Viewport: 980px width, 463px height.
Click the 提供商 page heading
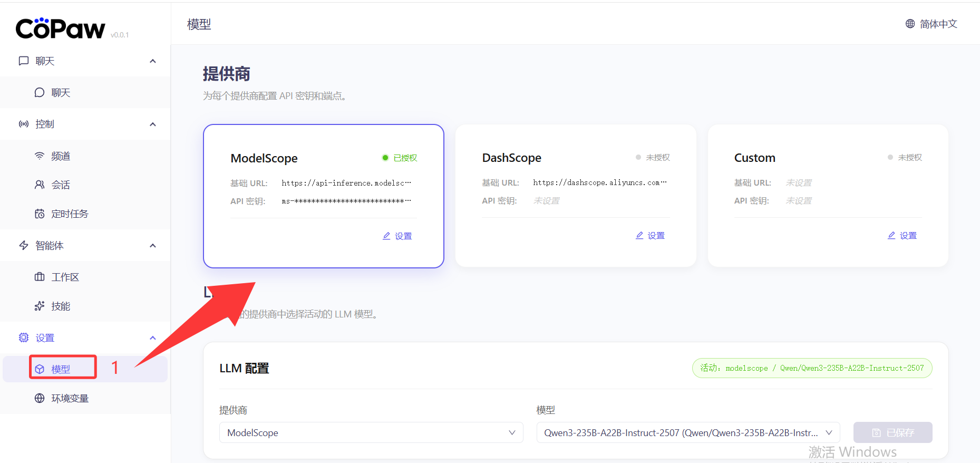pos(226,74)
